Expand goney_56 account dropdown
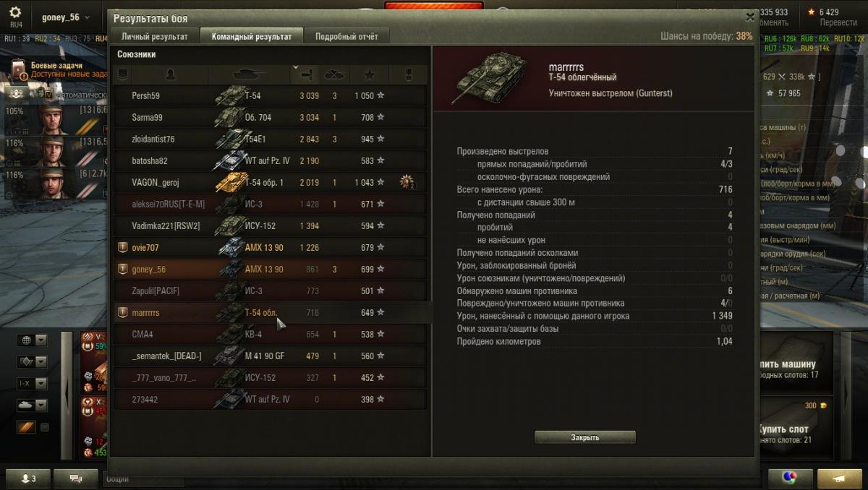Screen dimensions: 868x490 (x=66, y=17)
